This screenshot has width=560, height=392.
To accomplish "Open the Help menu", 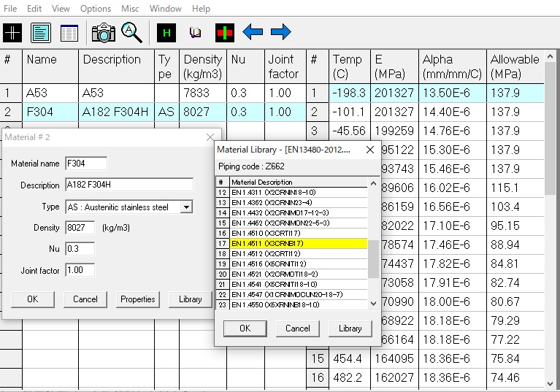I will pos(201,9).
